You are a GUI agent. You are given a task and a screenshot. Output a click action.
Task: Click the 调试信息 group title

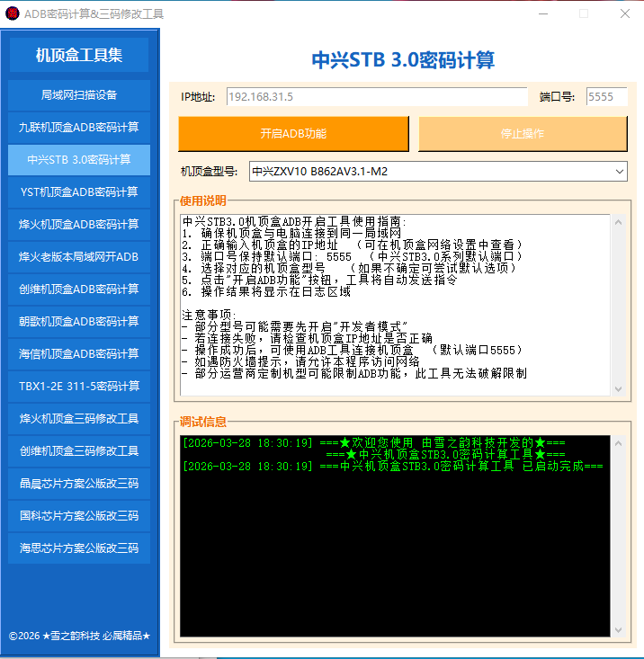(x=203, y=422)
